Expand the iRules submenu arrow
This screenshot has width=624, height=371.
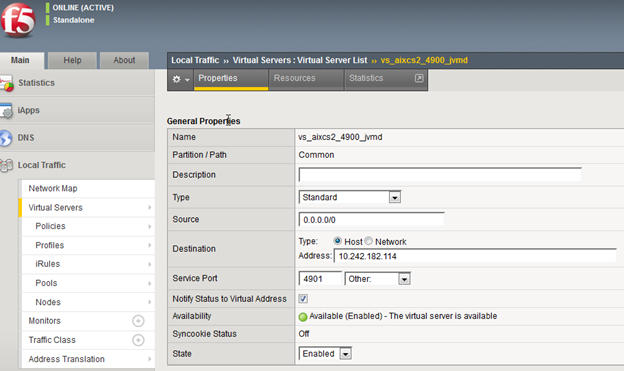click(150, 264)
